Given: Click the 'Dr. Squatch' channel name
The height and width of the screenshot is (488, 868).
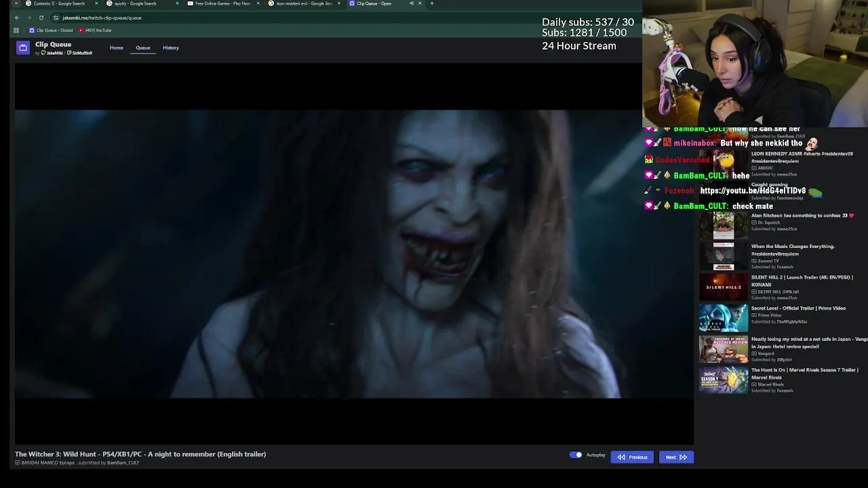Looking at the screenshot, I should [768, 222].
